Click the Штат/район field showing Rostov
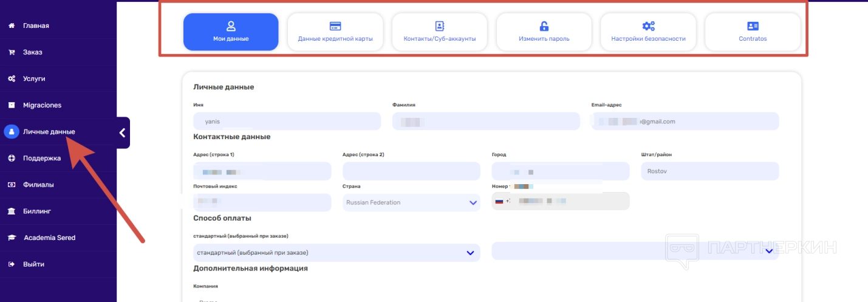This screenshot has height=302, width=868. pyautogui.click(x=709, y=171)
